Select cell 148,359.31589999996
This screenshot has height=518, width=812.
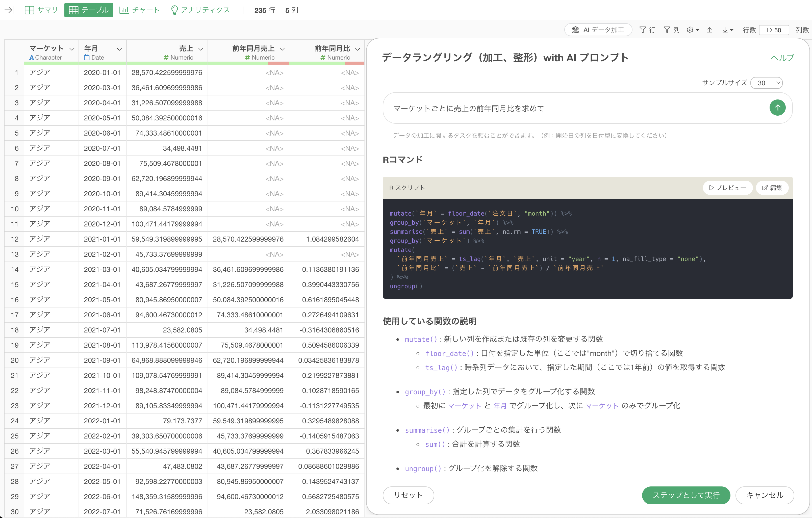click(167, 496)
